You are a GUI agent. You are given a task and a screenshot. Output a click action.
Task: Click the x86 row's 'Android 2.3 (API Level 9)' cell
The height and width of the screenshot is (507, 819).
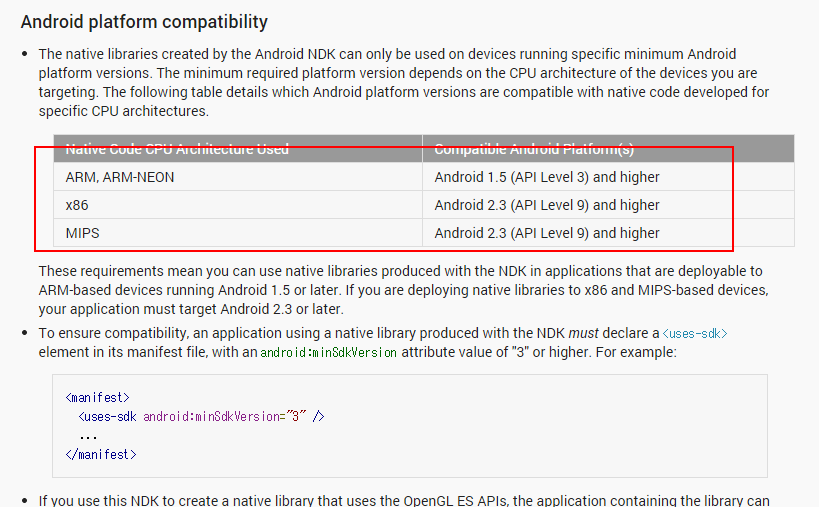tap(608, 205)
